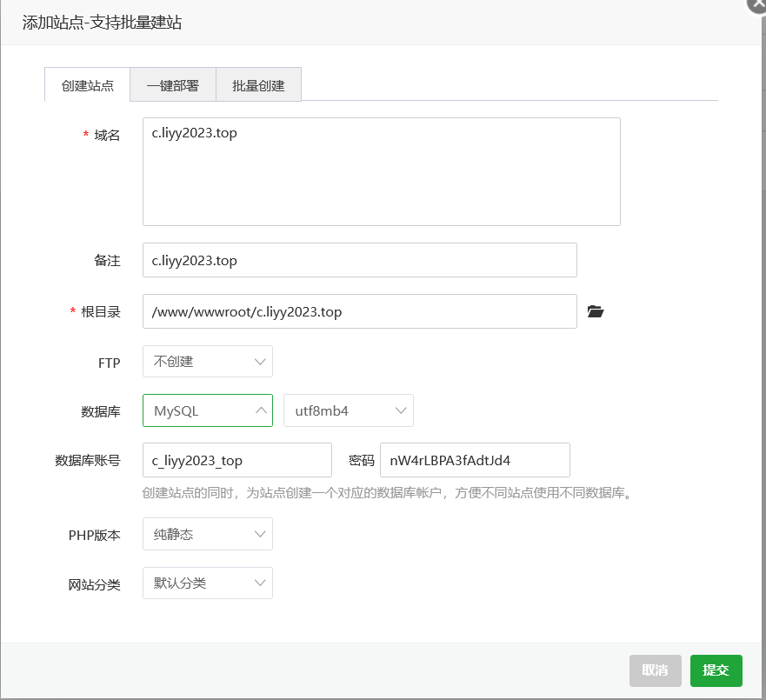Click the 备注 label
Image resolution: width=766 pixels, height=700 pixels.
107,260
